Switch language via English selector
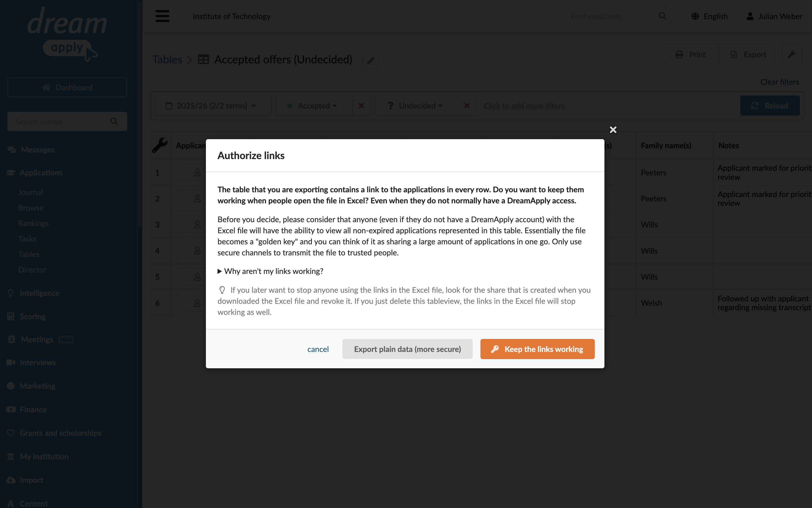The height and width of the screenshot is (508, 812). tap(709, 16)
